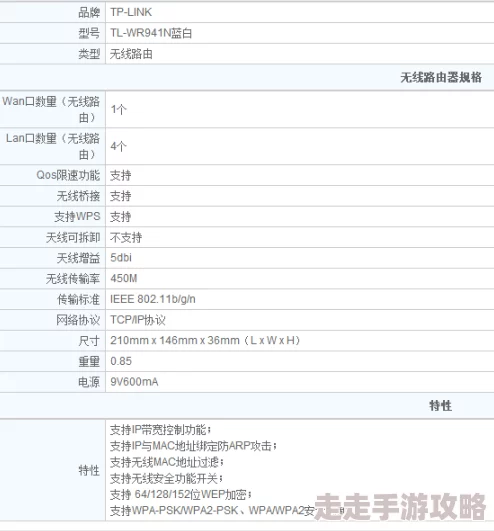
Task: Select the weight value "0.85"
Action: (x=121, y=361)
